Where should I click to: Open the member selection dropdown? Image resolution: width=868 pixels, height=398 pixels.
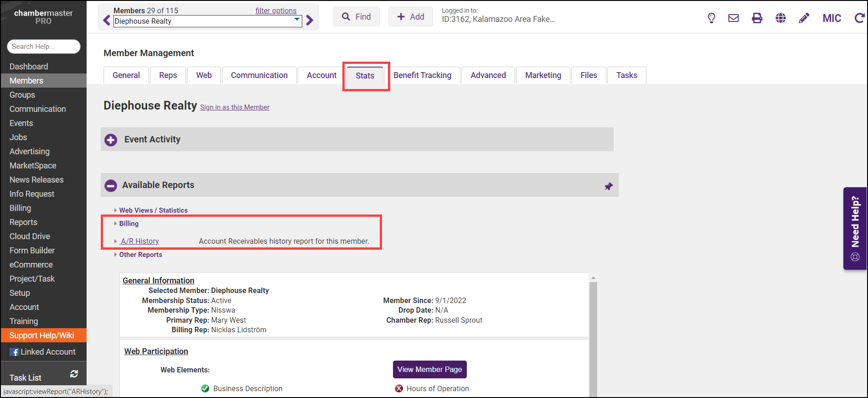point(297,20)
